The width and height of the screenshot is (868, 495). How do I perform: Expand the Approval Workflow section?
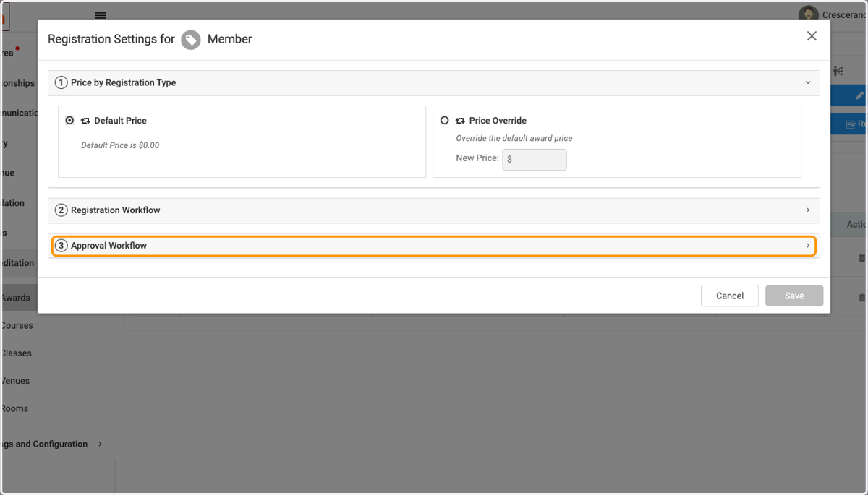point(434,246)
